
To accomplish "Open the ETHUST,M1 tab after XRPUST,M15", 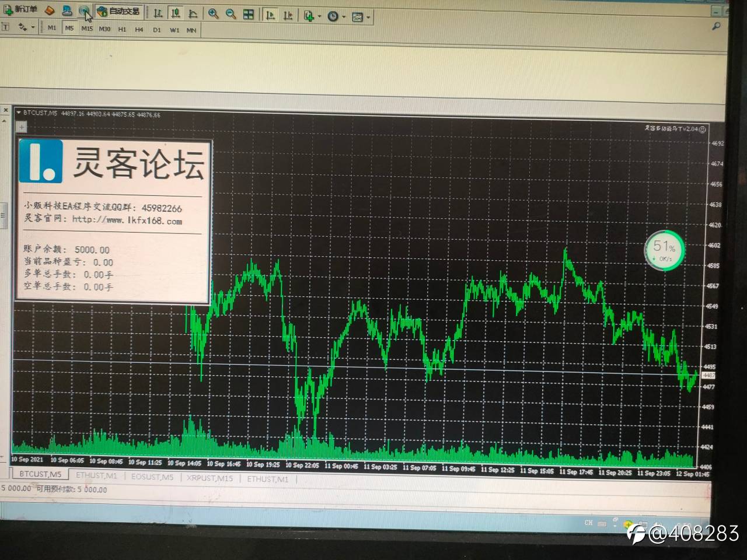I will pyautogui.click(x=267, y=479).
